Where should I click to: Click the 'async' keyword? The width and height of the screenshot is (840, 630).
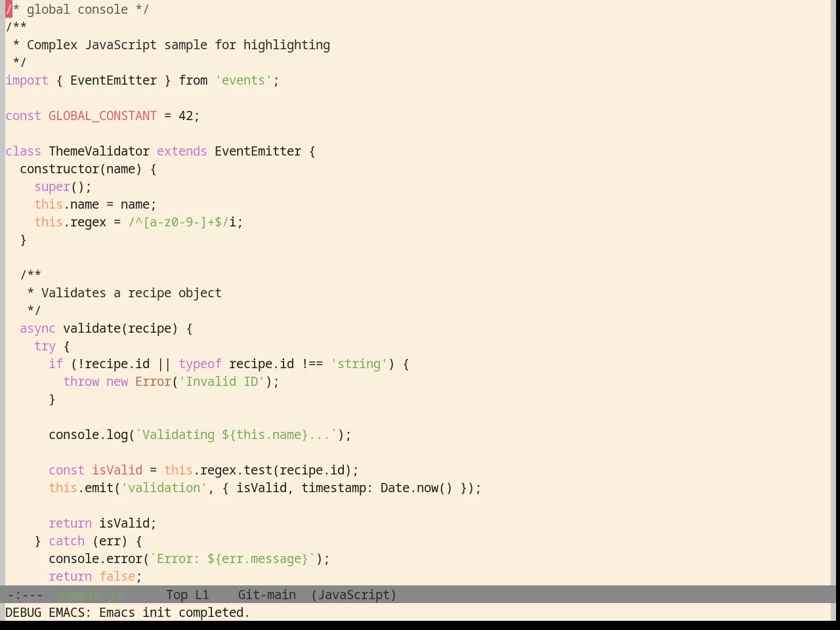pyautogui.click(x=37, y=329)
